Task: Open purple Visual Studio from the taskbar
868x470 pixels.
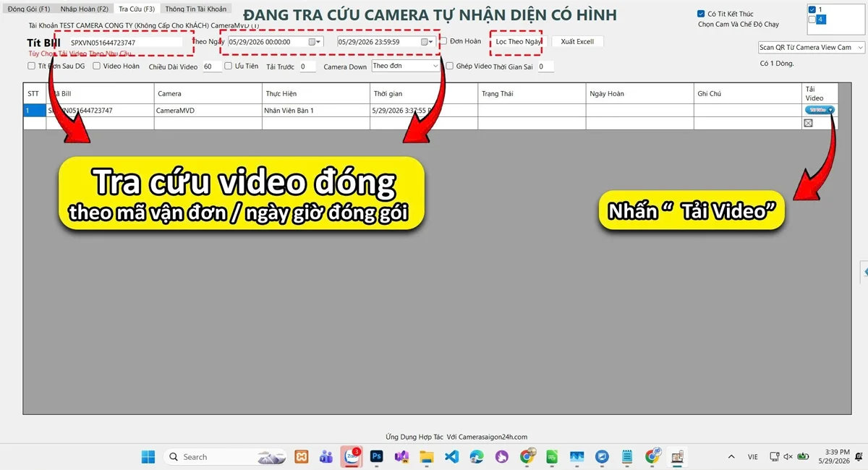Action: tap(401, 457)
